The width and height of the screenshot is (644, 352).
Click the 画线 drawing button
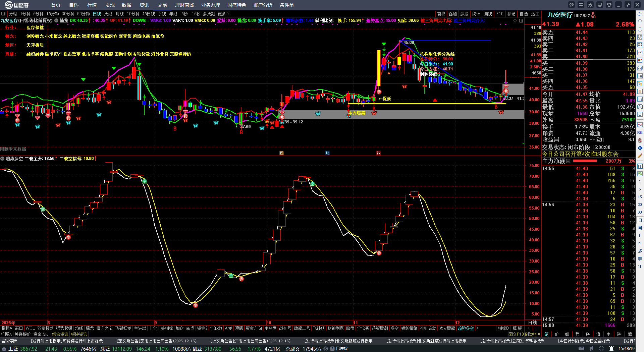coord(488,14)
